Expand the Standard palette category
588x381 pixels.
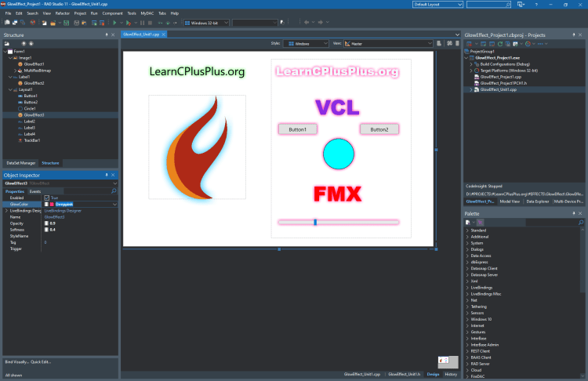(x=467, y=230)
